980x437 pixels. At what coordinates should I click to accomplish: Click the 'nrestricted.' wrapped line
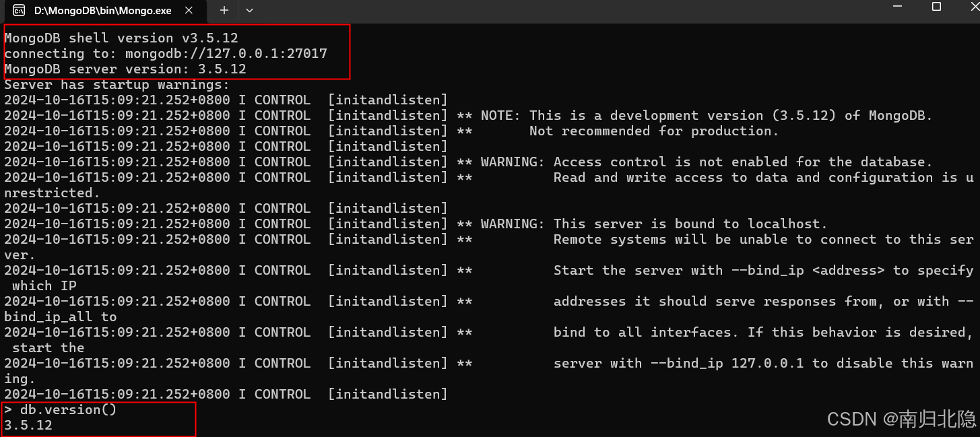pyautogui.click(x=53, y=193)
